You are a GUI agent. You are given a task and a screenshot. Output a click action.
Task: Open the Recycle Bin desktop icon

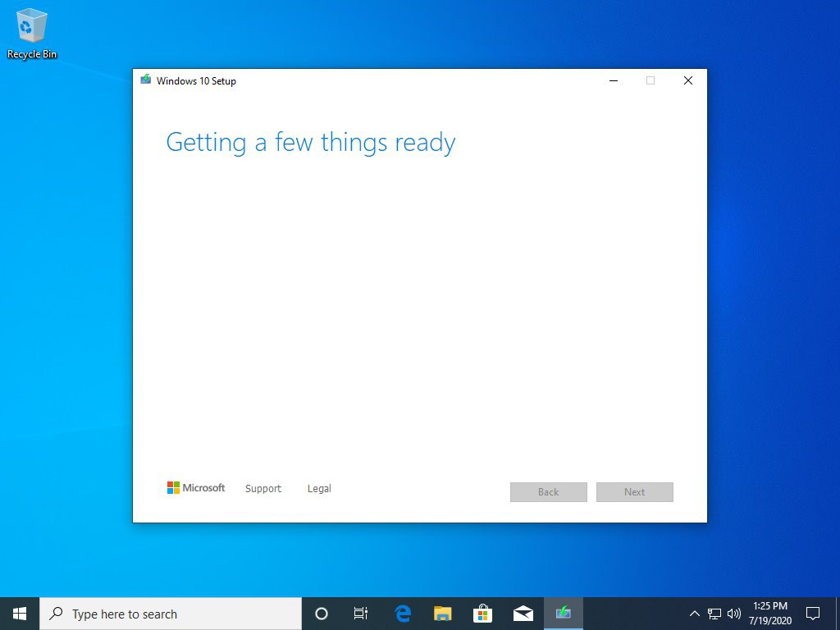tap(32, 34)
